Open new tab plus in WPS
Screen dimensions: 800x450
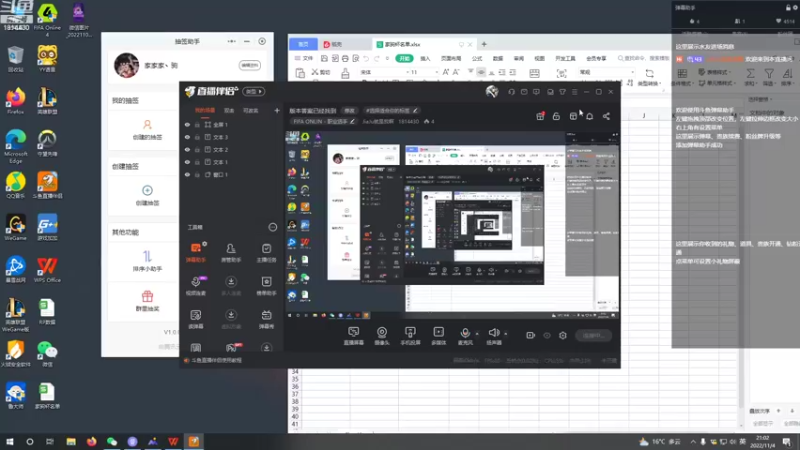(484, 44)
